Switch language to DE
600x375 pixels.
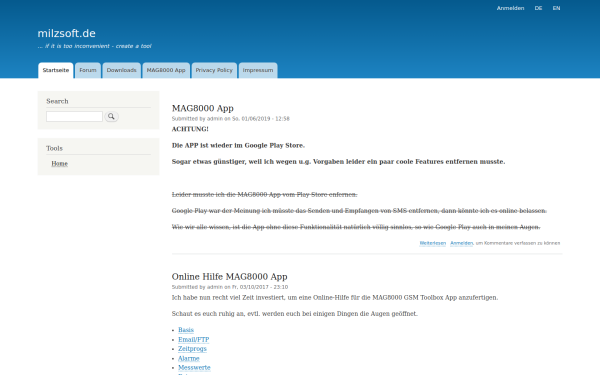coord(538,8)
